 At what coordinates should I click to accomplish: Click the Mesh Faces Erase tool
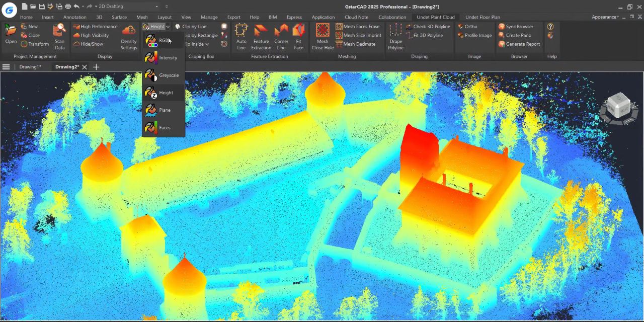tap(358, 27)
